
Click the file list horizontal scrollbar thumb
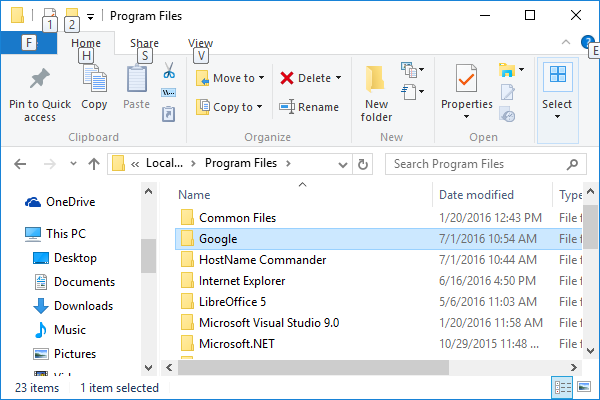click(x=313, y=368)
